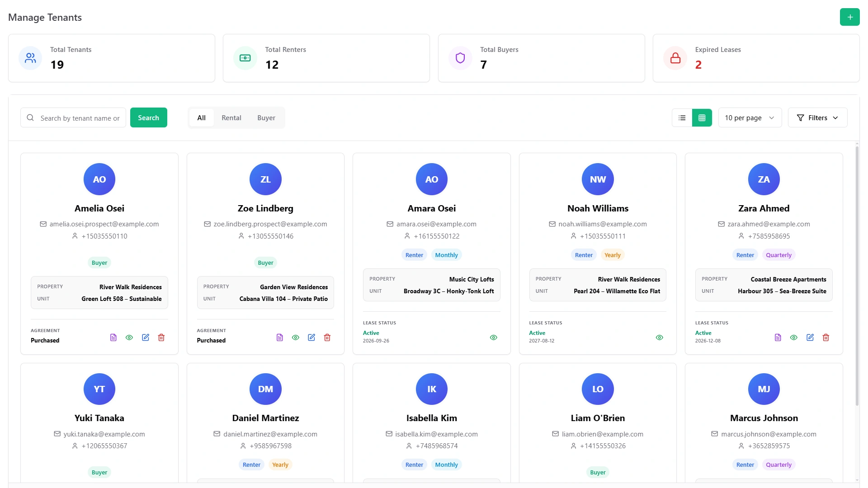Image resolution: width=868 pixels, height=488 pixels.
Task: Click zara.ahmed@example.com email
Action: pyautogui.click(x=769, y=224)
